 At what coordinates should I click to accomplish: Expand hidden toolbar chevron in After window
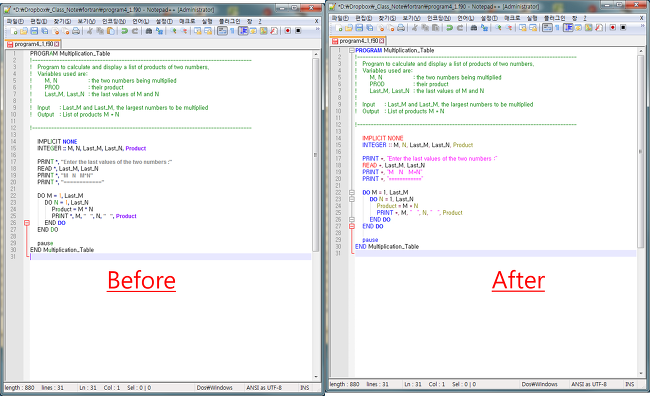click(x=642, y=26)
